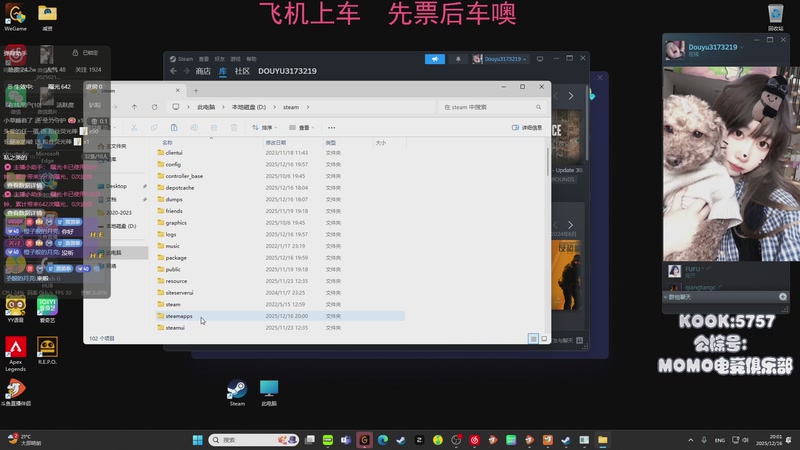The height and width of the screenshot is (450, 800).
Task: Open R.E.P.O. desktop shortcut
Action: tap(47, 351)
